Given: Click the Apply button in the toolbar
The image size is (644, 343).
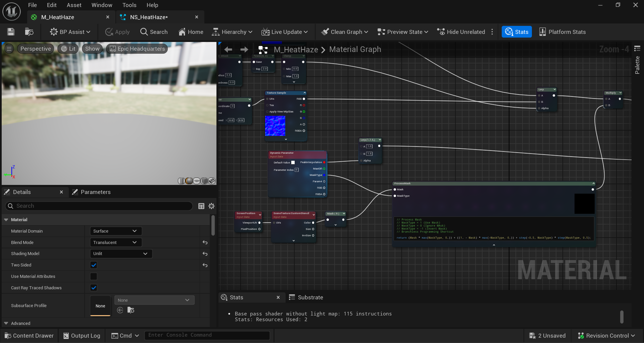Looking at the screenshot, I should (117, 32).
